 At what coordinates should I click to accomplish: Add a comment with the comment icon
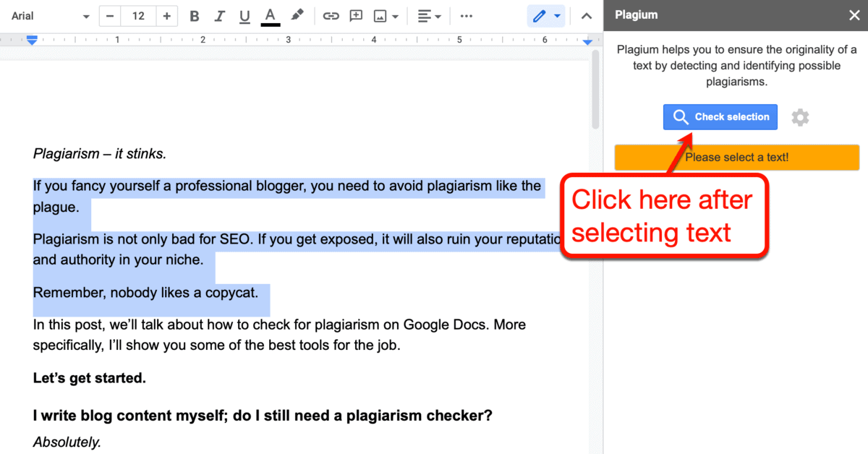tap(355, 16)
